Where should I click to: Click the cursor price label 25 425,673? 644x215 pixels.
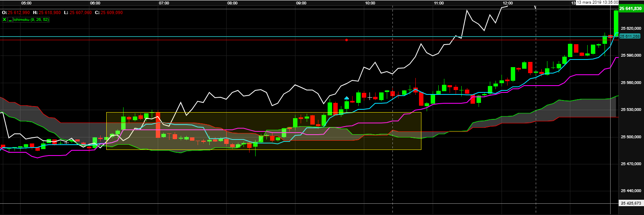coord(631,203)
